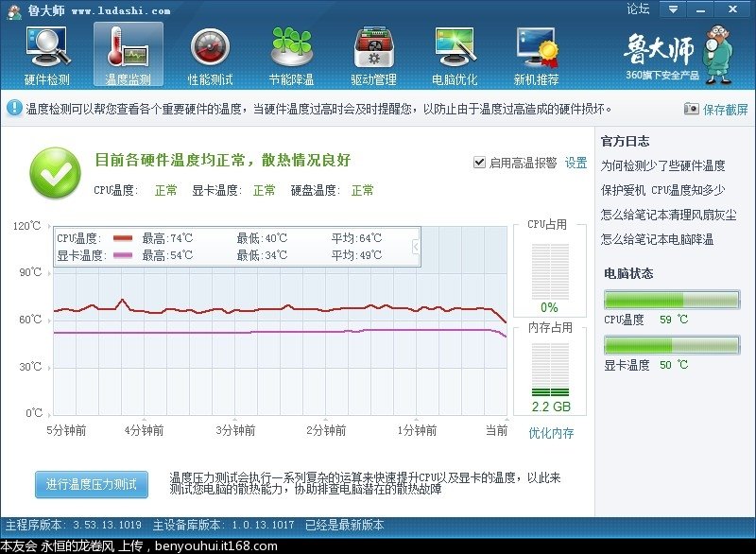Screen dimensions: 756x554
Task: Click the 内存占用 memory meter
Action: tap(550, 371)
